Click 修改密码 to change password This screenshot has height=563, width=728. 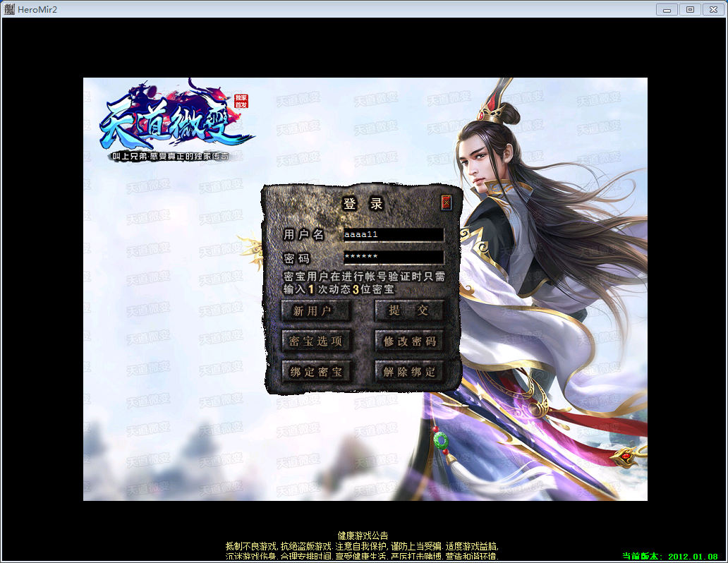409,341
